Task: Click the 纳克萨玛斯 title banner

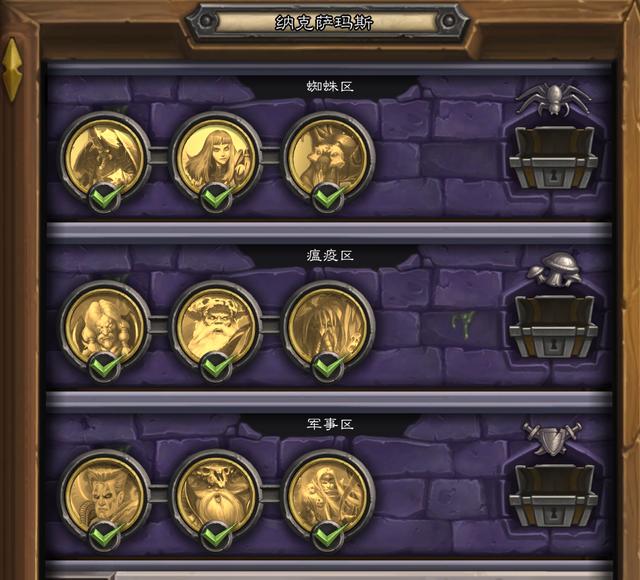Action: coord(324,22)
